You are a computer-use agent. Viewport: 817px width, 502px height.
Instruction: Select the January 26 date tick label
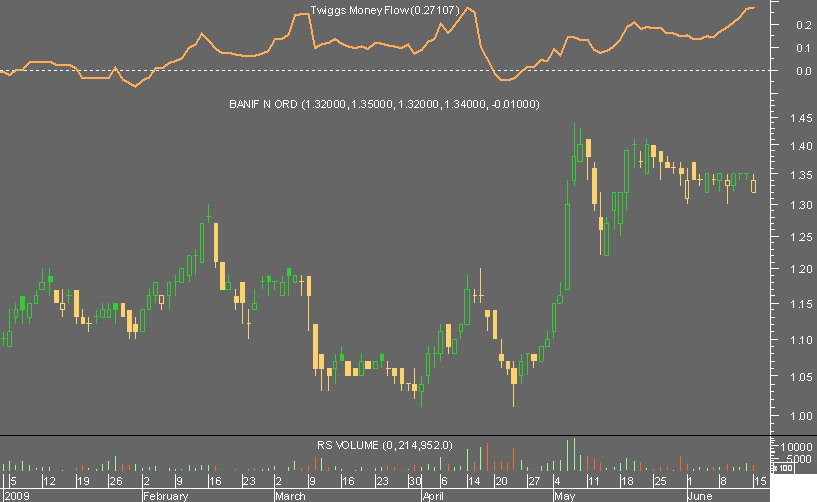tap(116, 481)
